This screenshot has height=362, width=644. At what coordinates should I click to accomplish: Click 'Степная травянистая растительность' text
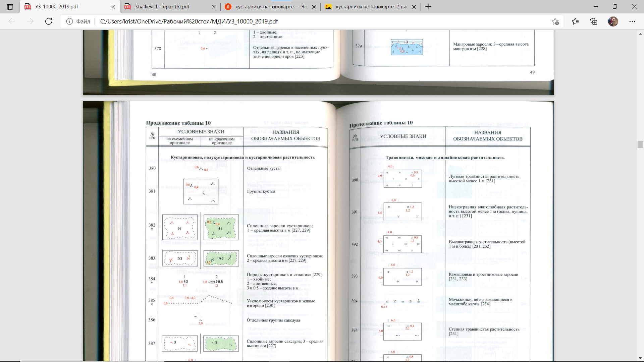pos(484,331)
